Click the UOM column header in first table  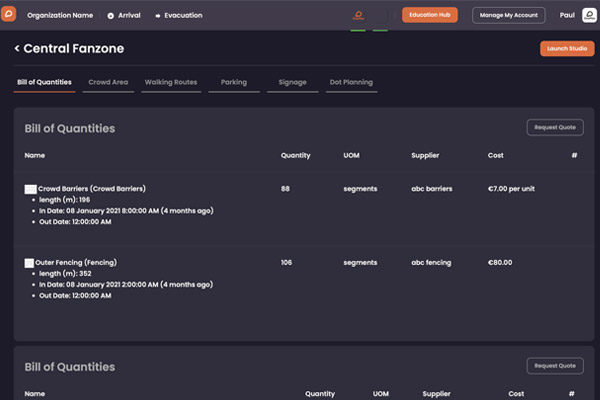351,155
